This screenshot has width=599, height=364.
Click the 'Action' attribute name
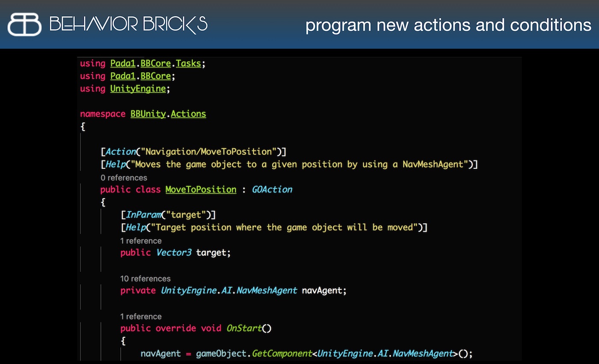[120, 151]
